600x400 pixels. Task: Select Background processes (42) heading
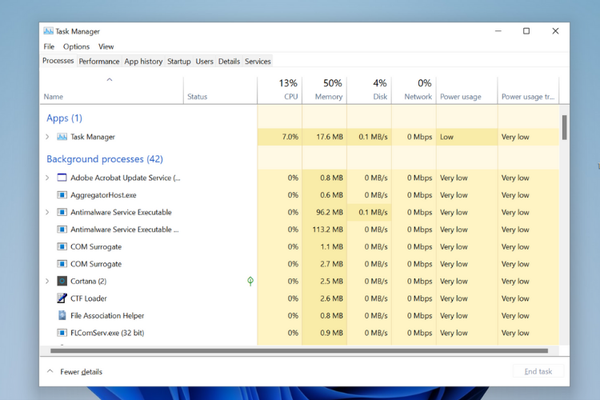[105, 159]
